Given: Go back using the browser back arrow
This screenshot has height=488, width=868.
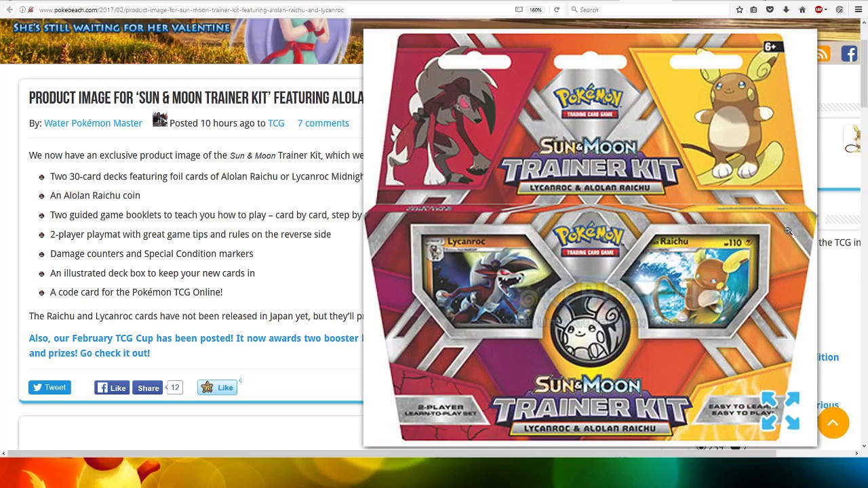Looking at the screenshot, I should (x=9, y=9).
